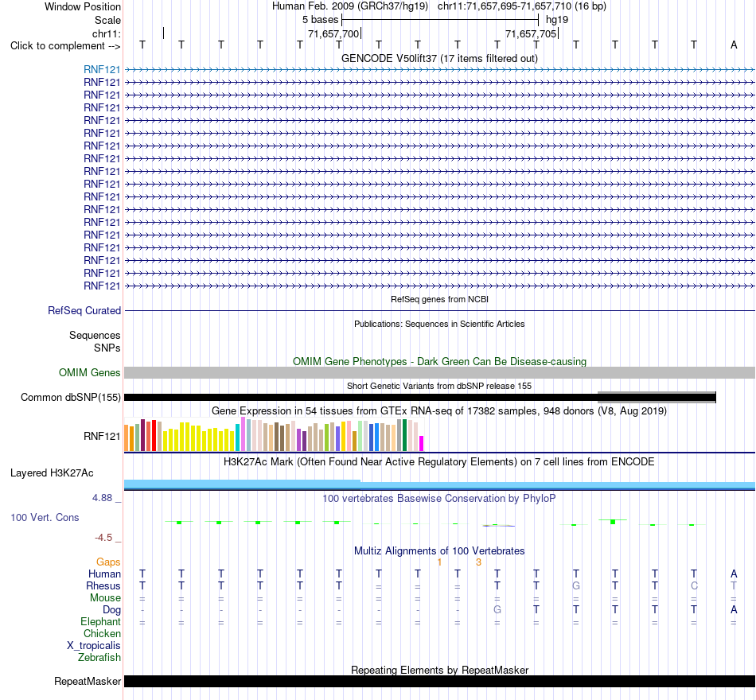Viewport: 756px width, 700px height.
Task: Click the black RepeatMasker repeat element bar
Action: 440,681
